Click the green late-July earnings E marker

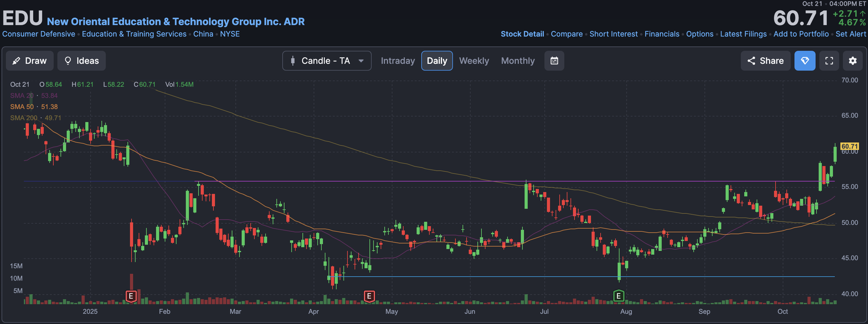[618, 296]
